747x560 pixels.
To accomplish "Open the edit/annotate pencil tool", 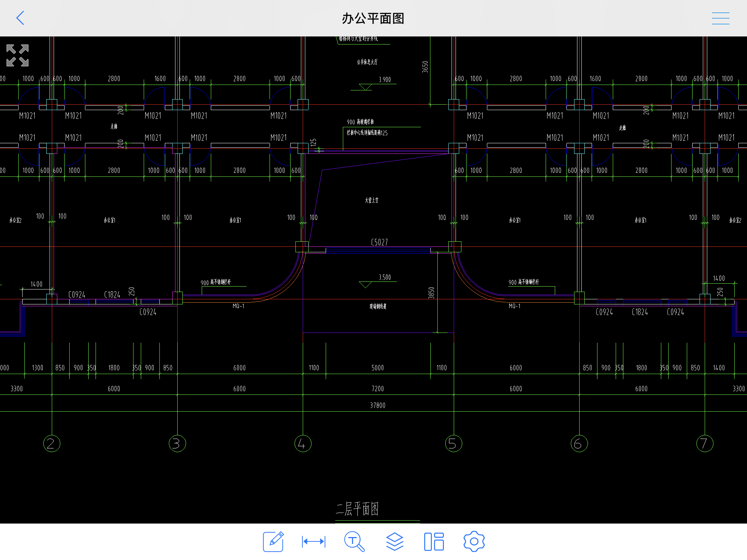I will point(273,541).
